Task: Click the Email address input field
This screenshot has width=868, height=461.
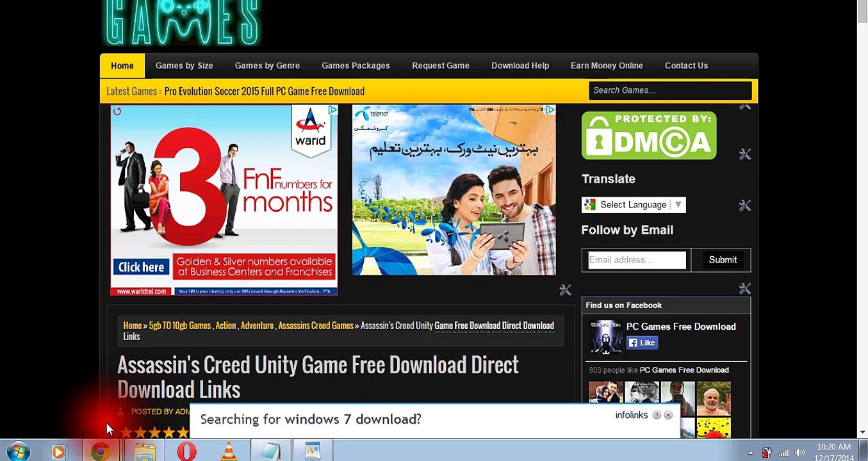Action: (637, 260)
